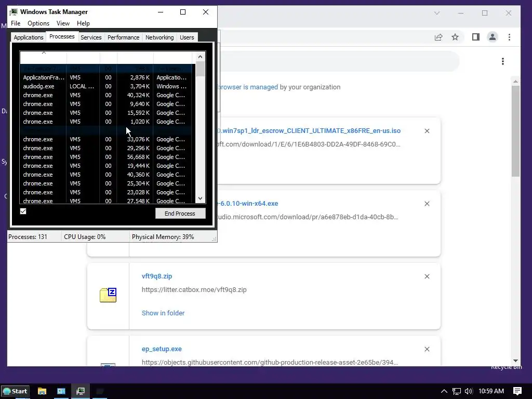Open the Chrome profile avatar icon

coord(493,37)
